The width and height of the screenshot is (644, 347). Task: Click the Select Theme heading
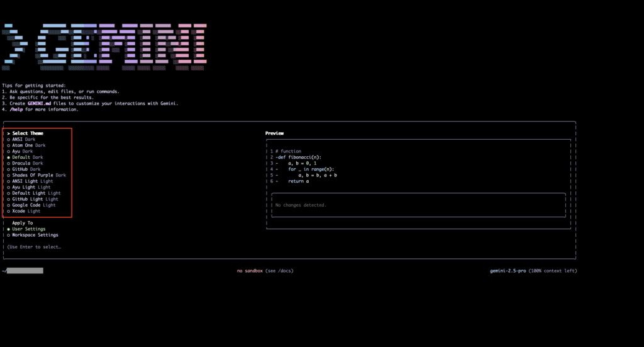[x=28, y=134]
